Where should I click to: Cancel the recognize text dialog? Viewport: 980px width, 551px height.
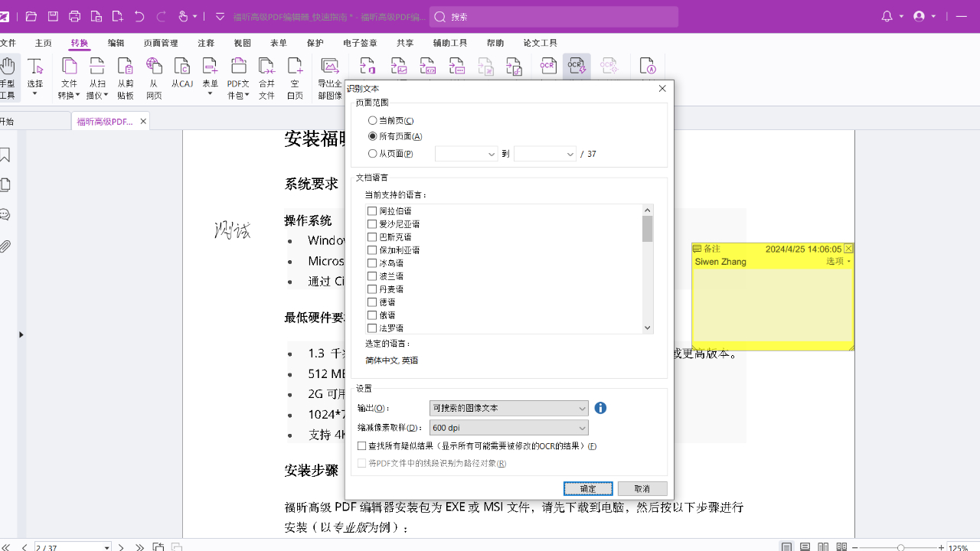click(x=642, y=487)
